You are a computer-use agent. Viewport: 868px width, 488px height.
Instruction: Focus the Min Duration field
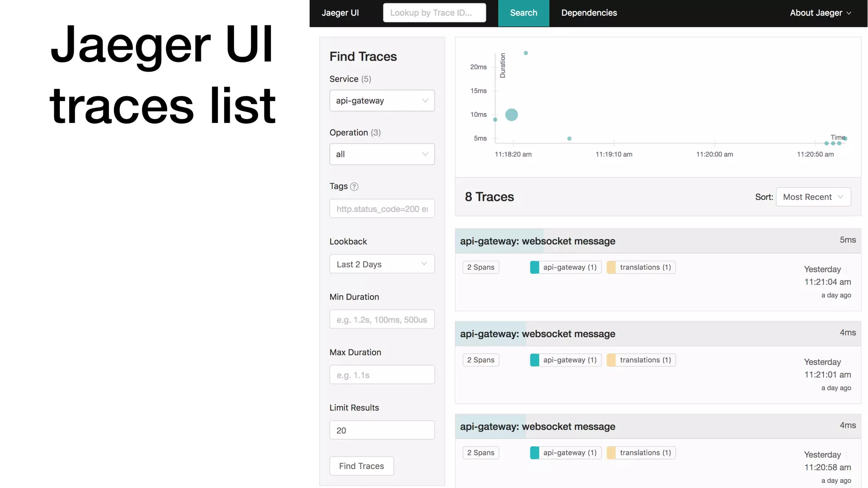382,319
